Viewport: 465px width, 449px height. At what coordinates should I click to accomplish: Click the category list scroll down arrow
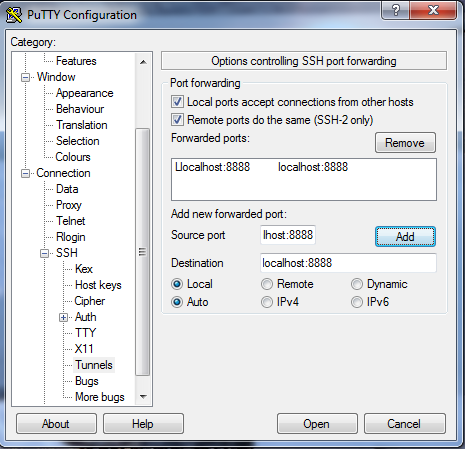click(143, 397)
